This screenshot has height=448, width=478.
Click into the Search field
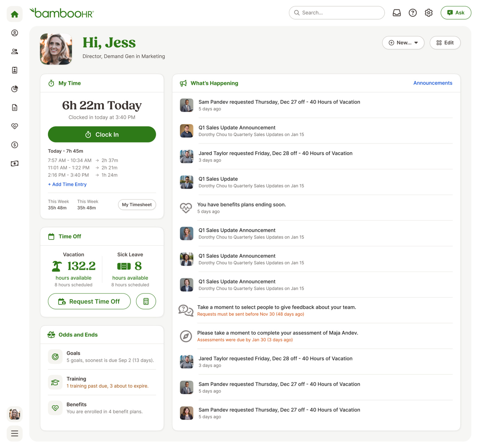(x=337, y=13)
